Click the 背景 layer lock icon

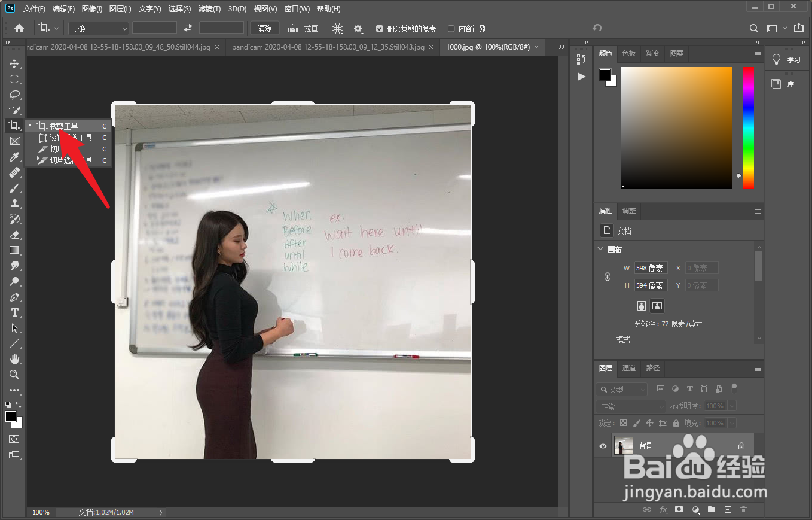741,446
